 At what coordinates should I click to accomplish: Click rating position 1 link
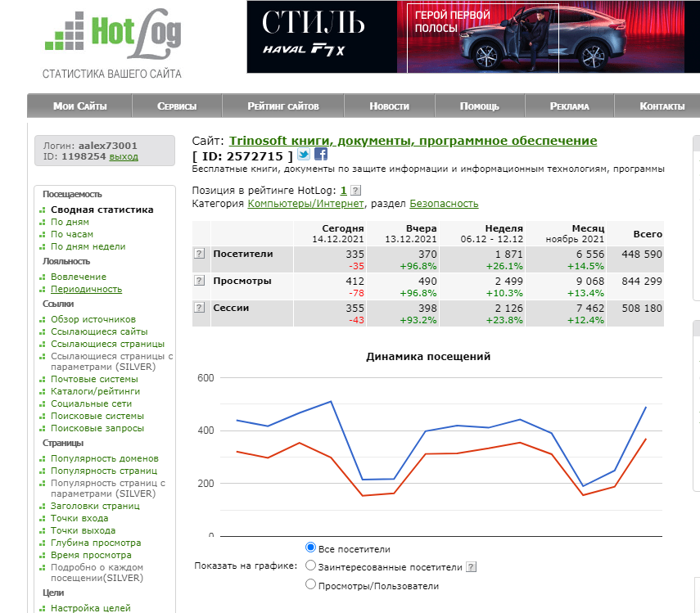[x=343, y=191]
